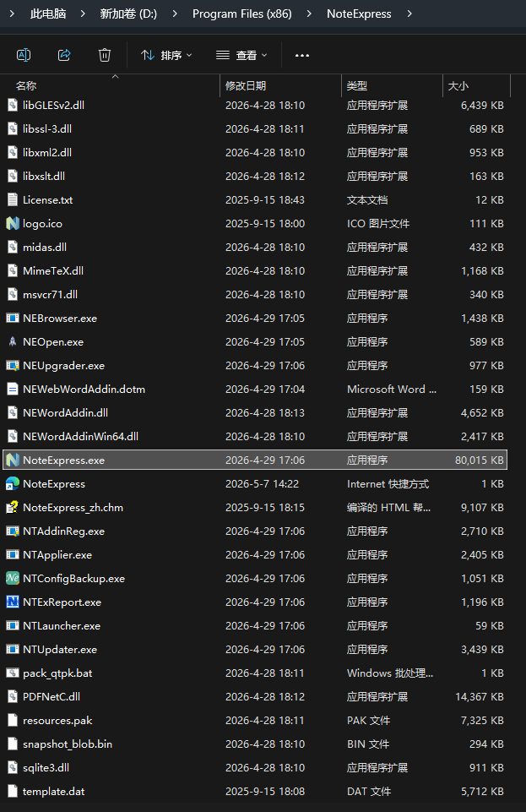Select the logo.ico file icon
This screenshot has width=526, height=812.
coord(13,224)
